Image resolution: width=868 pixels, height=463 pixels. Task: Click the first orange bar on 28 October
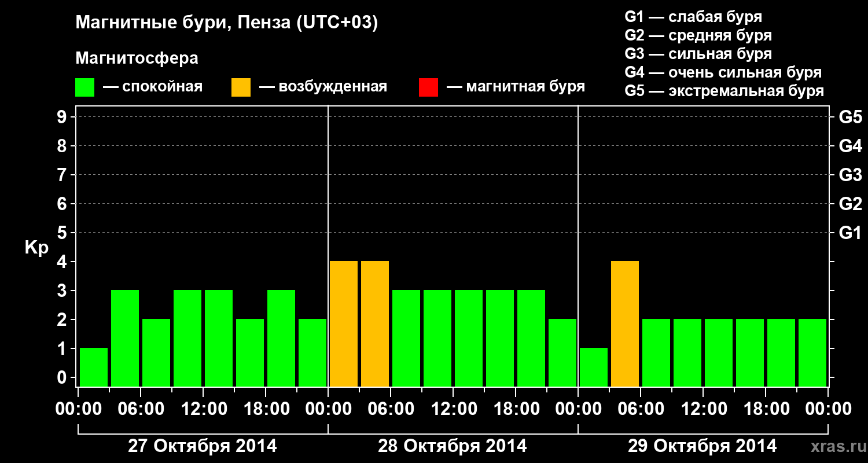[344, 324]
